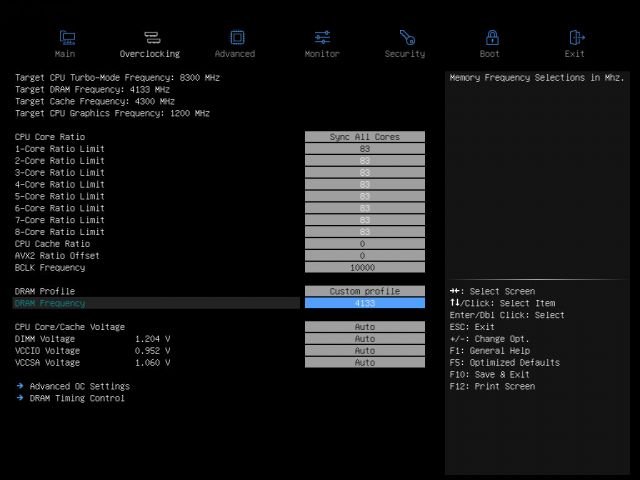
Task: Click the F10: Save & Exit hint
Action: 489,374
